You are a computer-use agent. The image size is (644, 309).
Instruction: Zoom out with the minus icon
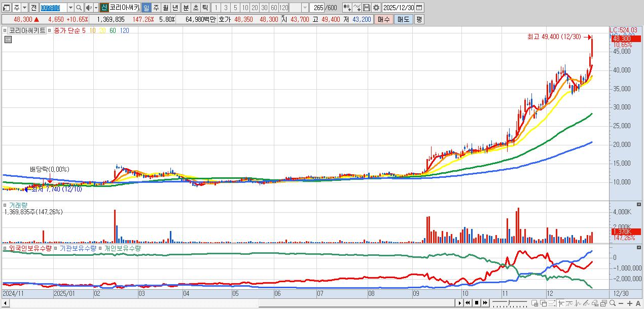coord(621,303)
